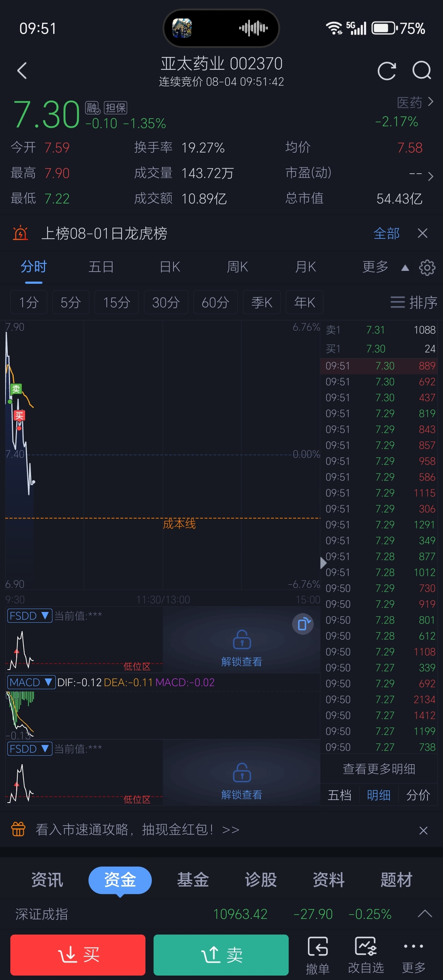Refresh the stock quote
443x980 pixels.
coord(387,71)
